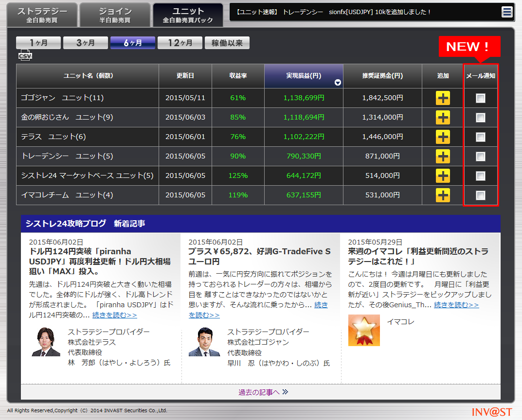The width and height of the screenshot is (522, 420).
Task: Switch to ストラテジー 全自動売買 tab
Action: 42,15
